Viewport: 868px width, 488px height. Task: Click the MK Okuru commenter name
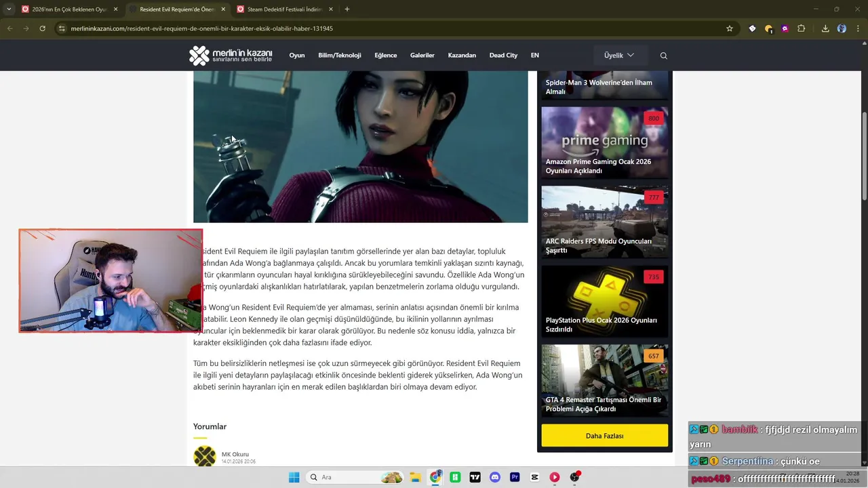point(235,454)
